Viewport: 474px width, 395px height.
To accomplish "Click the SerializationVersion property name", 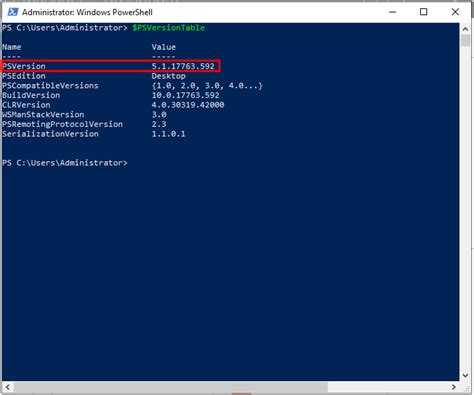I will (x=50, y=134).
